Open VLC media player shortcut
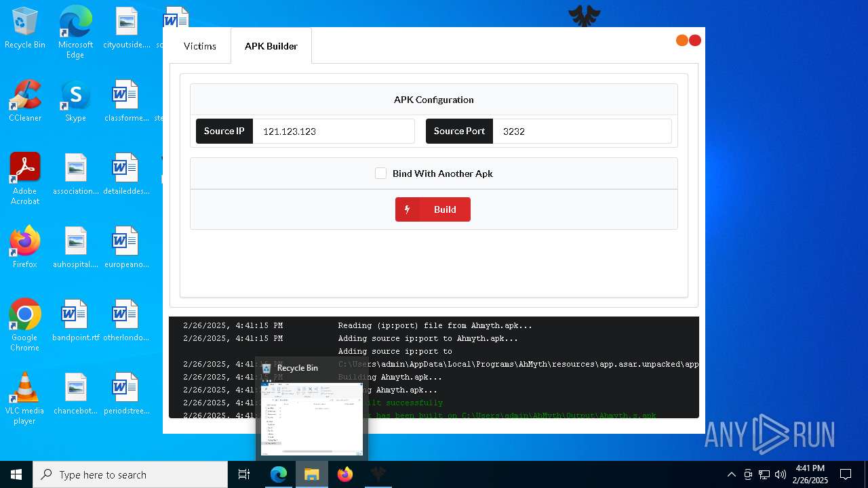This screenshot has width=868, height=488. (x=25, y=399)
